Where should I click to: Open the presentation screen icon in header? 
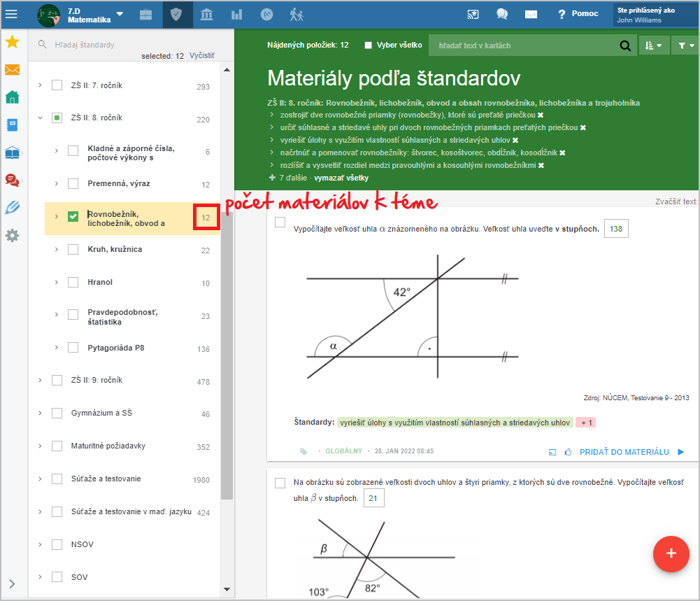tap(473, 14)
